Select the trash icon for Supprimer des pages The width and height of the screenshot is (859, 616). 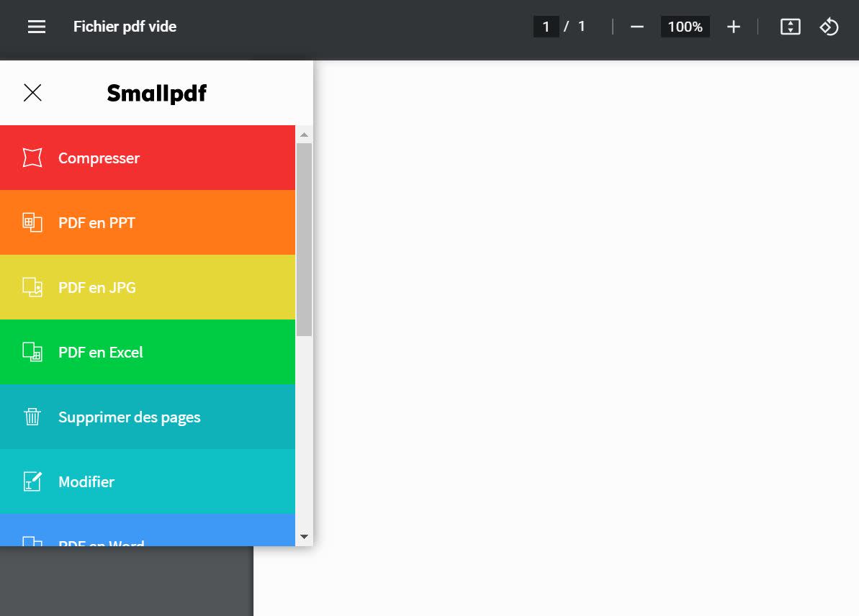click(x=32, y=417)
